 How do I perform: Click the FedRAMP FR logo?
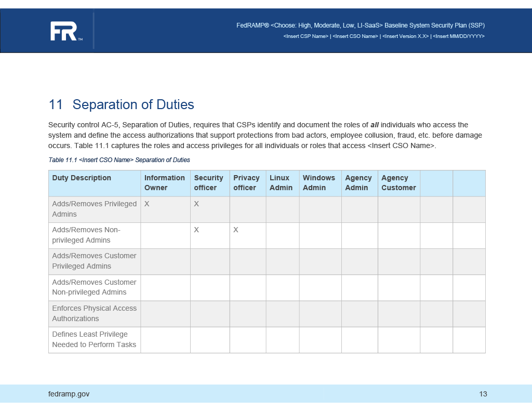click(x=65, y=30)
